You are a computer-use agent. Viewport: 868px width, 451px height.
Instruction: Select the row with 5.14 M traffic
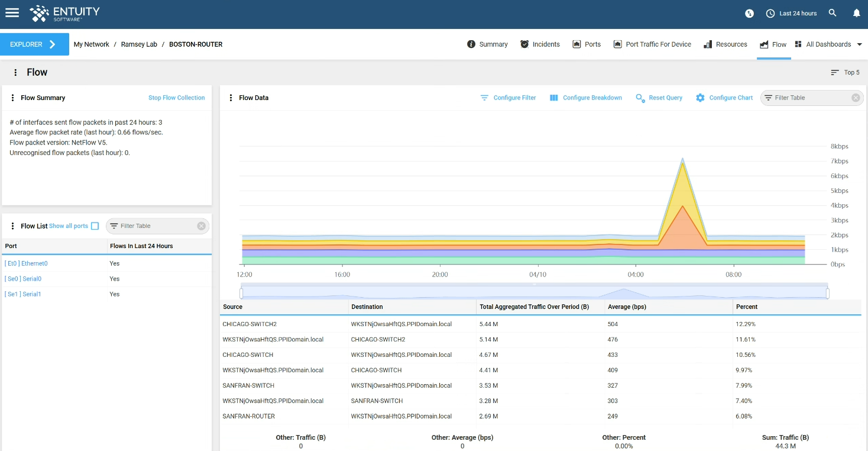click(540, 340)
